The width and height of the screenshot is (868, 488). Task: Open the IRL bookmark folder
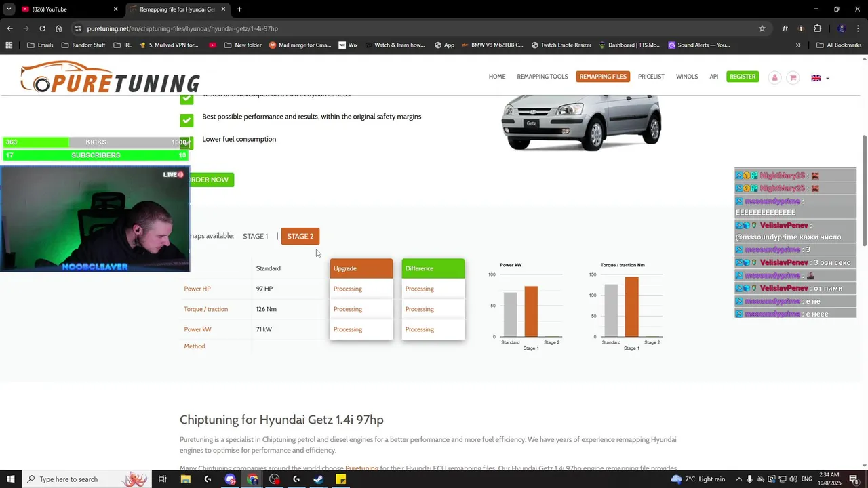click(x=123, y=45)
